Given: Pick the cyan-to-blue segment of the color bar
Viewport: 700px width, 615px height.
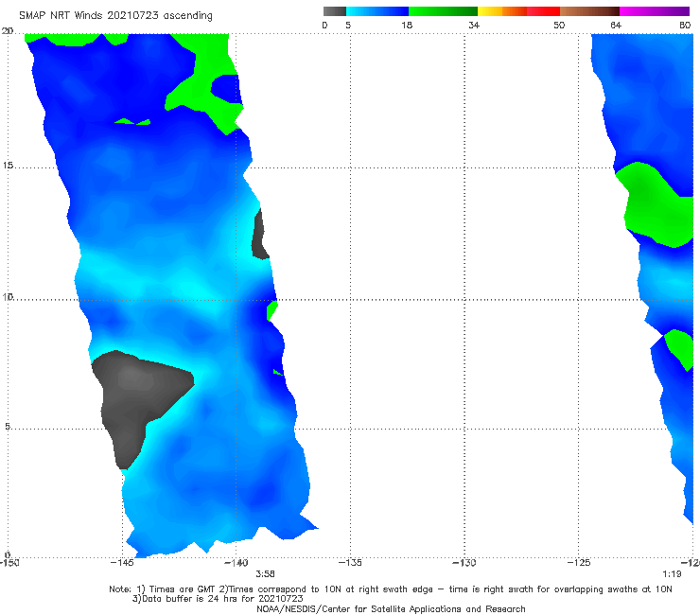Looking at the screenshot, I should (377, 11).
